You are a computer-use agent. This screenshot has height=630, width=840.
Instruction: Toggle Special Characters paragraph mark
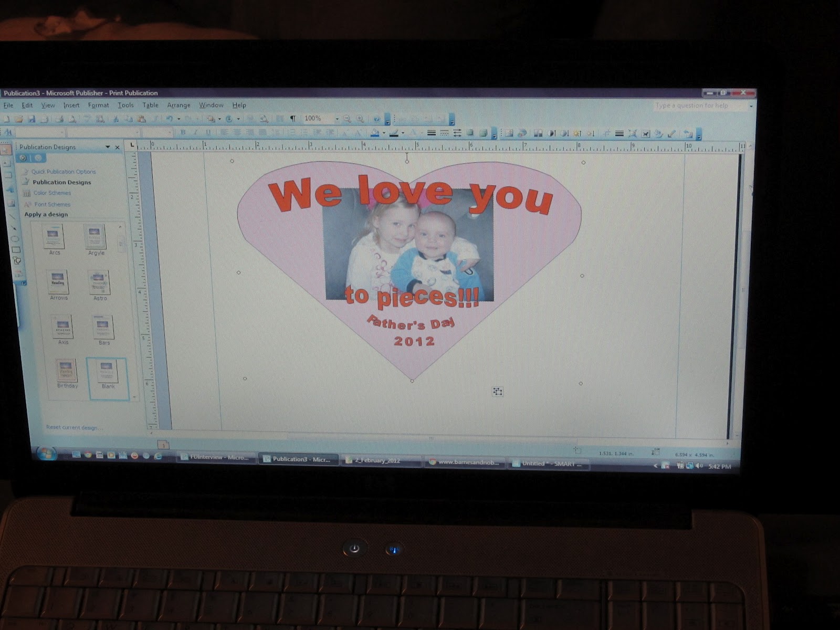pyautogui.click(x=293, y=119)
